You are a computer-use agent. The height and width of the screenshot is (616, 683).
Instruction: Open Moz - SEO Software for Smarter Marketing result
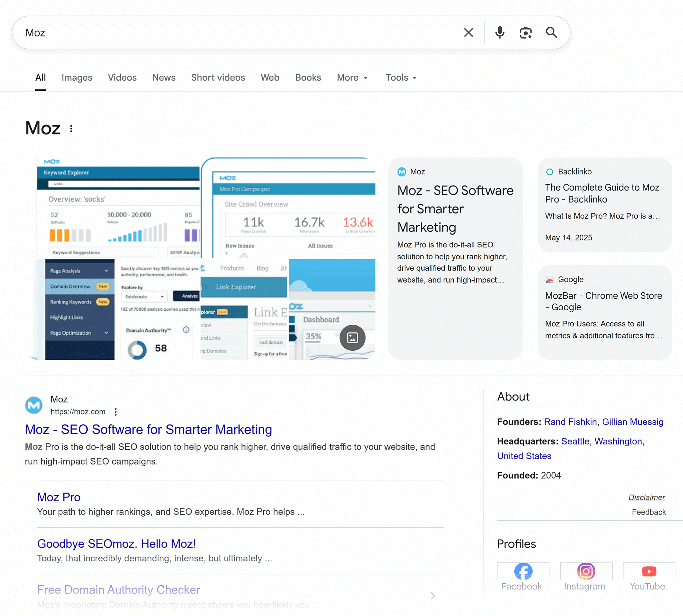pyautogui.click(x=148, y=429)
